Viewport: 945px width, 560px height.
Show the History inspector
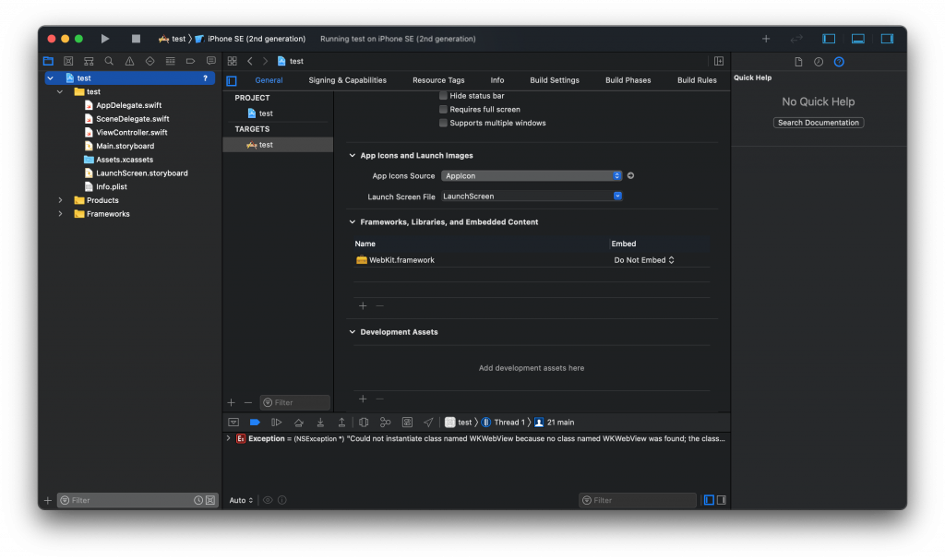coord(819,62)
